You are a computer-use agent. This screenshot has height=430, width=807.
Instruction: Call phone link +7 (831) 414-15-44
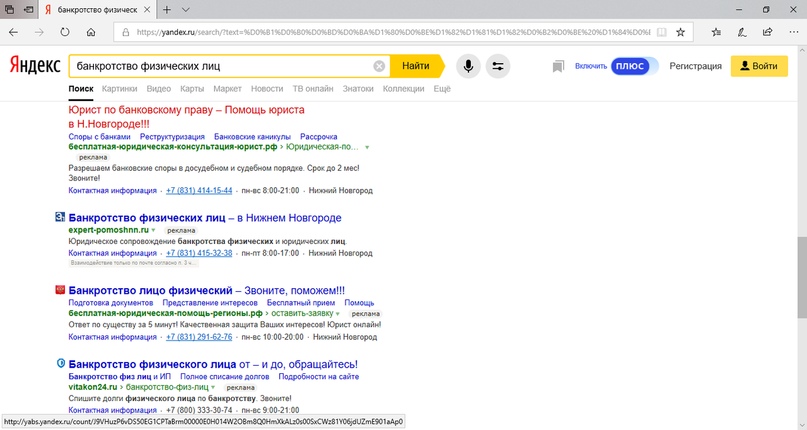199,190
